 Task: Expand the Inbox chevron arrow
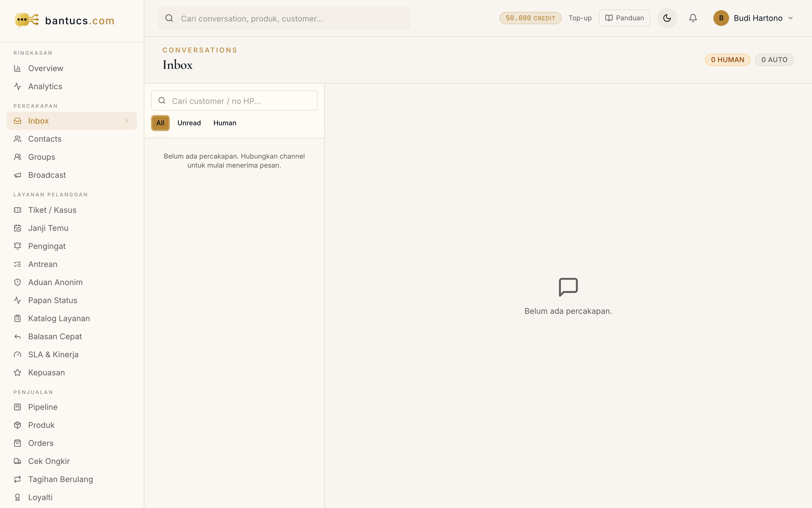pos(127,121)
